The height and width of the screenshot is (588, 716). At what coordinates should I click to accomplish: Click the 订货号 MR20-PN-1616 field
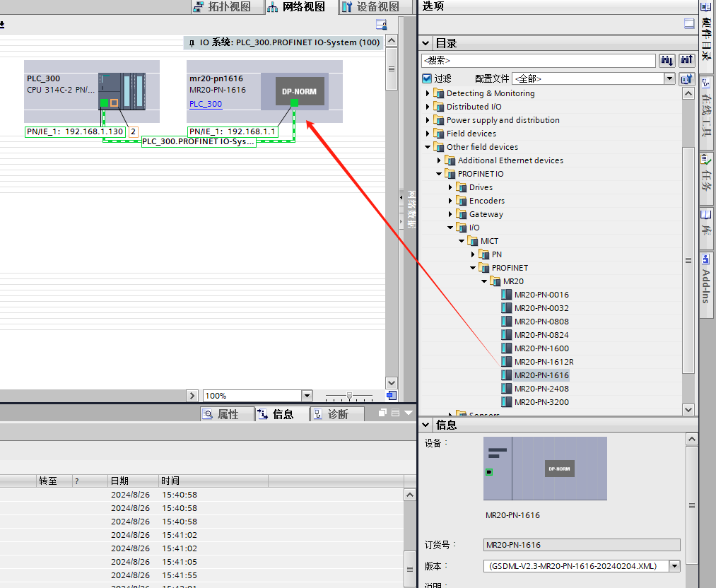coord(582,545)
